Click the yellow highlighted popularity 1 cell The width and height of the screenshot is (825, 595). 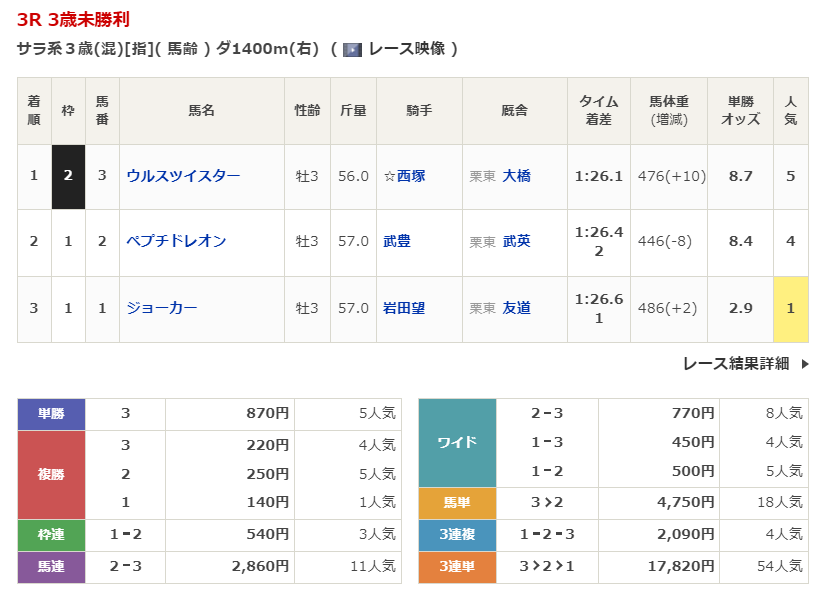click(790, 308)
